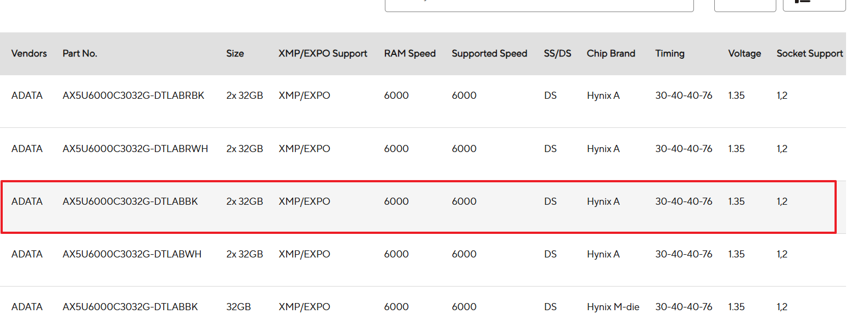Click socket support 1,2 in the DTLABRWH row
The width and height of the screenshot is (868, 325).
(782, 149)
